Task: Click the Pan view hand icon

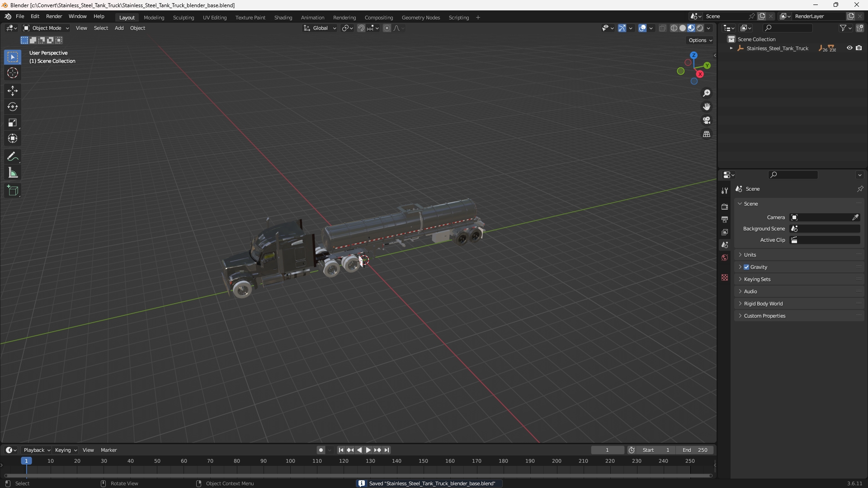Action: click(x=706, y=107)
